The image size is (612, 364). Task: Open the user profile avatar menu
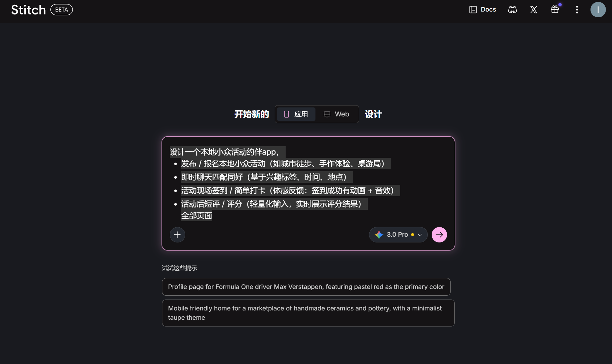point(598,10)
